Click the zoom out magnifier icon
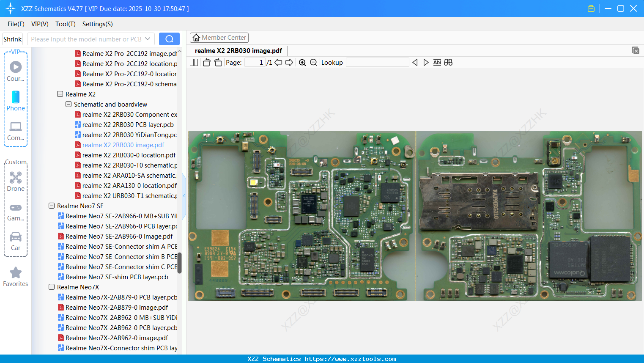 [x=313, y=63]
